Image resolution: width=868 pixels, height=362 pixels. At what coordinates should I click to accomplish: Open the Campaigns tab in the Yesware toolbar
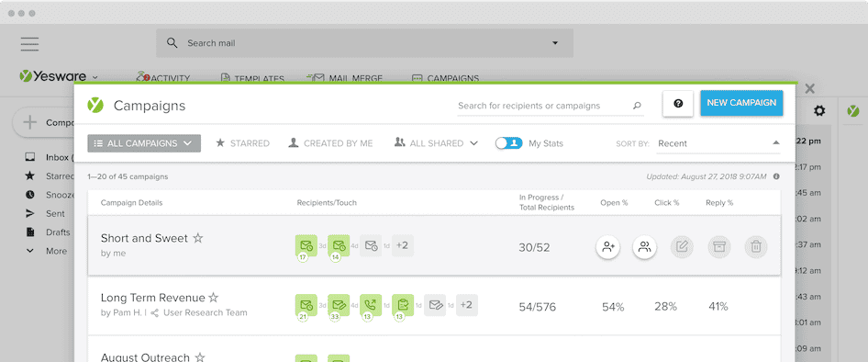pos(446,78)
